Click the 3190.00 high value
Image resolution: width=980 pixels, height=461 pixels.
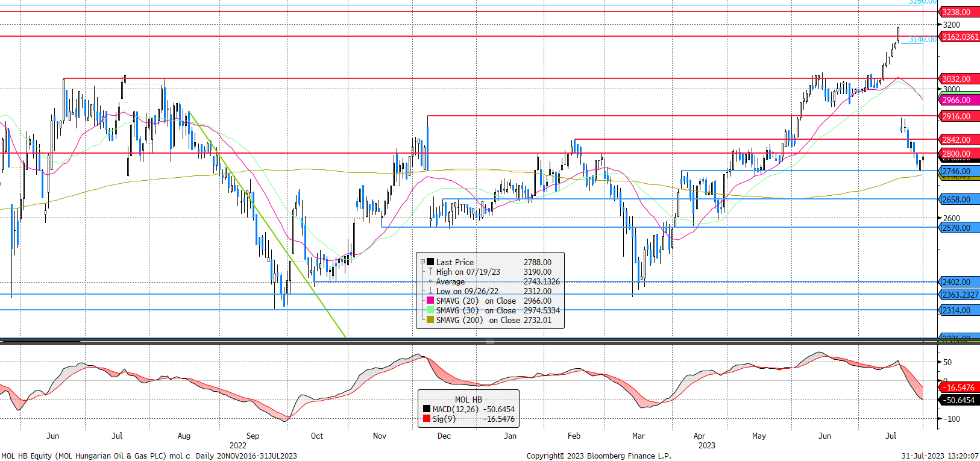538,272
